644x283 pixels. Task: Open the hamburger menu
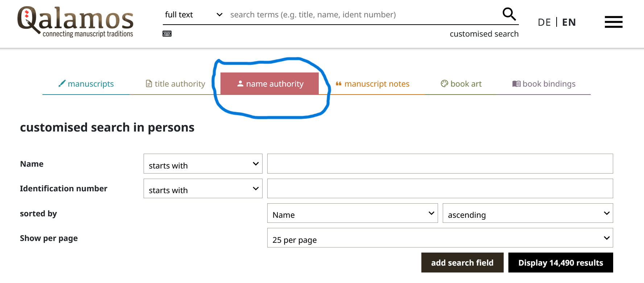click(x=613, y=22)
